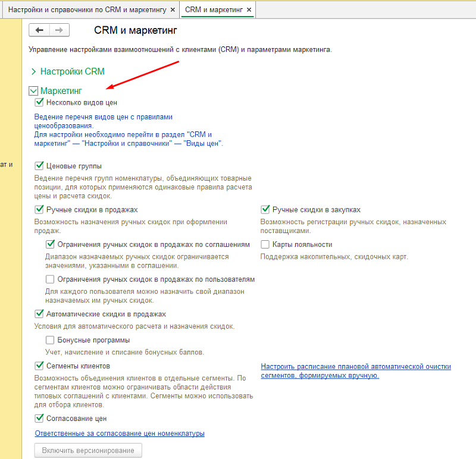This screenshot has width=476, height=459.
Task: Open link 'Настроить расписание плановой автоматической очистки'
Action: [x=356, y=366]
